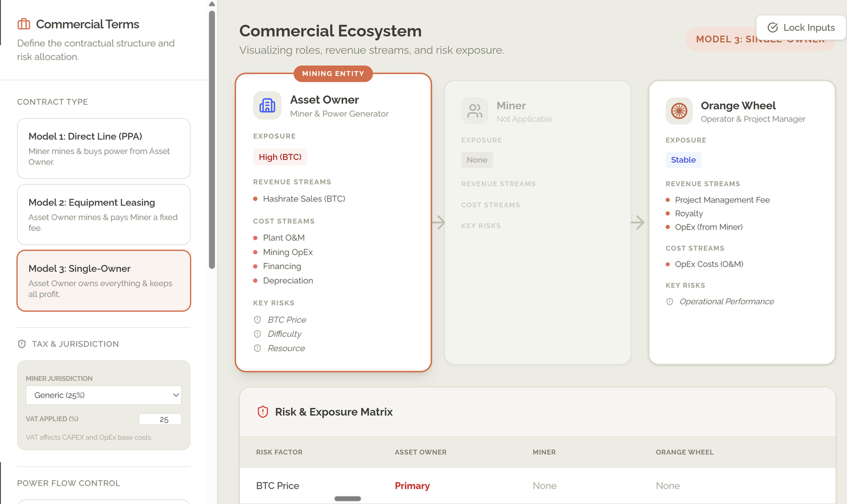Click the Risk & Exposure Matrix shield icon
This screenshot has height=504, width=847.
pos(263,412)
